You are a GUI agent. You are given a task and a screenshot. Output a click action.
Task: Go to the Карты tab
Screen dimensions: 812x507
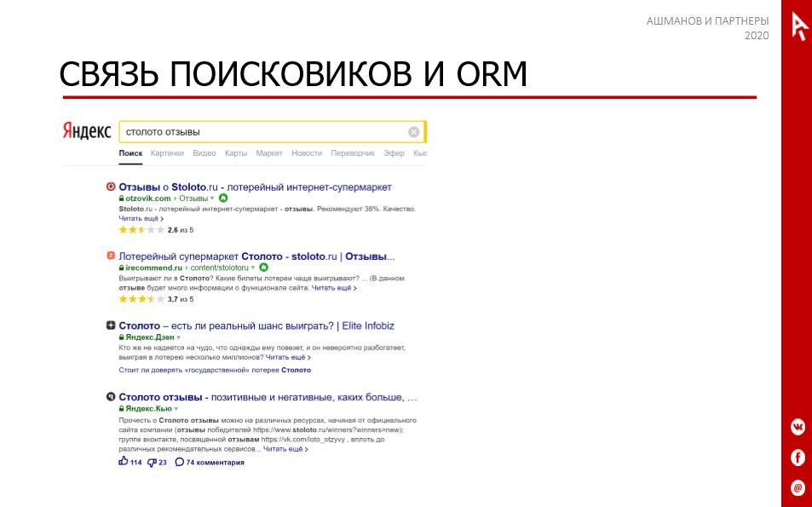236,153
